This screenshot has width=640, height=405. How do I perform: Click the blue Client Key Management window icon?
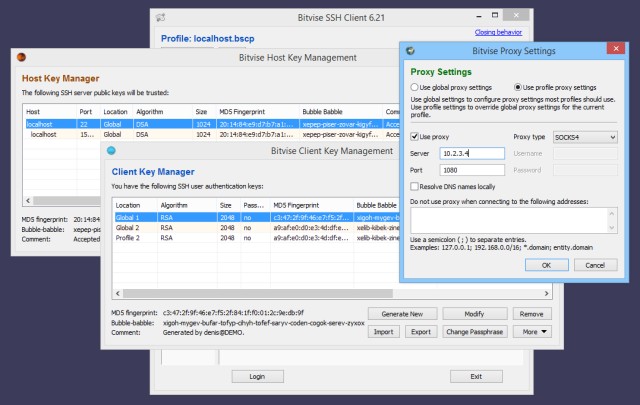[x=111, y=151]
